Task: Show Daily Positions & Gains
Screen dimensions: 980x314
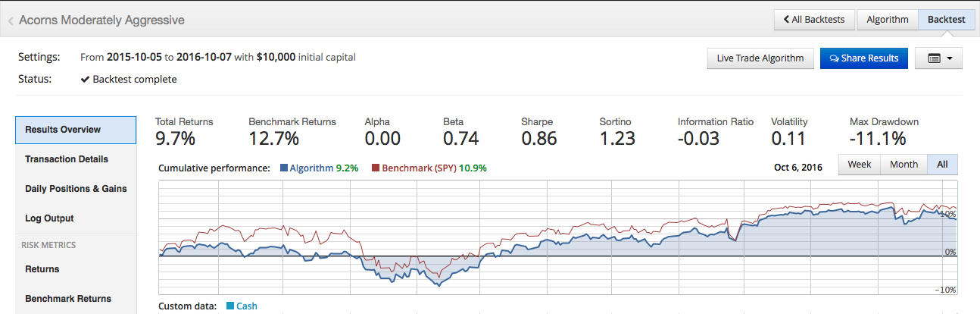Action: (x=76, y=189)
